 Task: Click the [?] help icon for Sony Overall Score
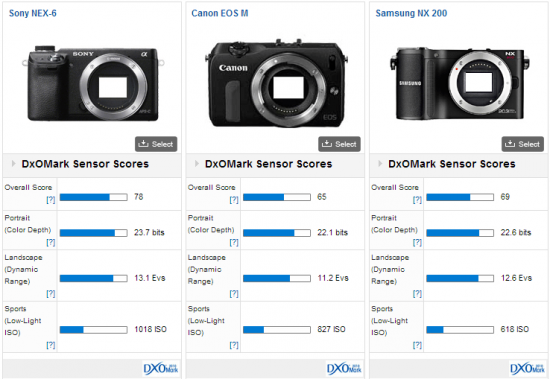pyautogui.click(x=51, y=200)
